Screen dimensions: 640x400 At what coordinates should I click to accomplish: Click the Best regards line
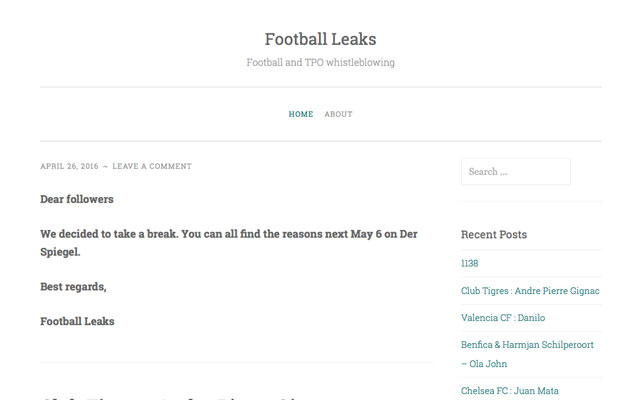tap(73, 287)
